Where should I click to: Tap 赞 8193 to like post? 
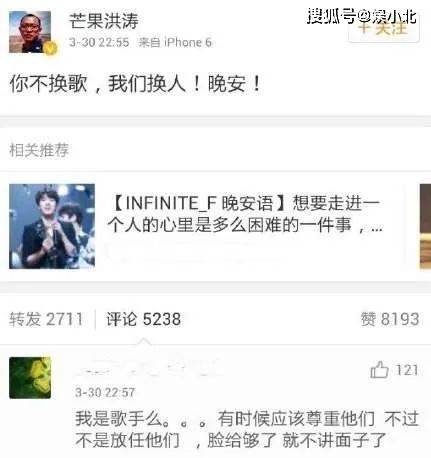390,319
